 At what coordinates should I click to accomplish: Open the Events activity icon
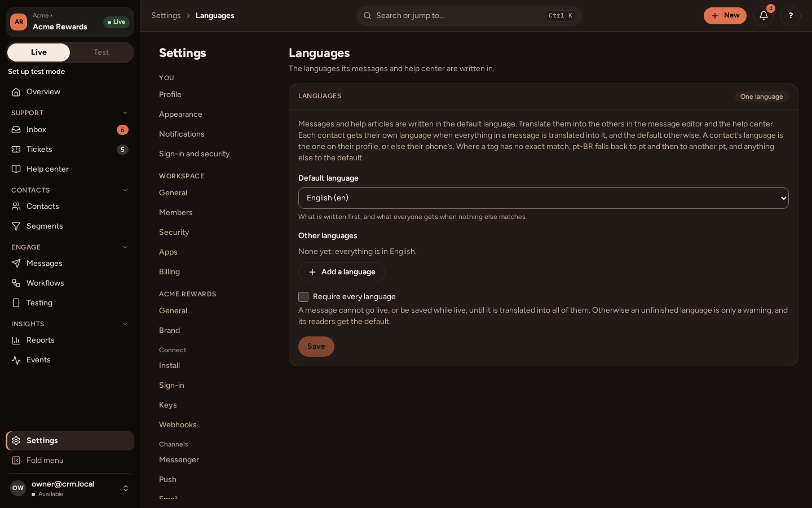(x=16, y=360)
